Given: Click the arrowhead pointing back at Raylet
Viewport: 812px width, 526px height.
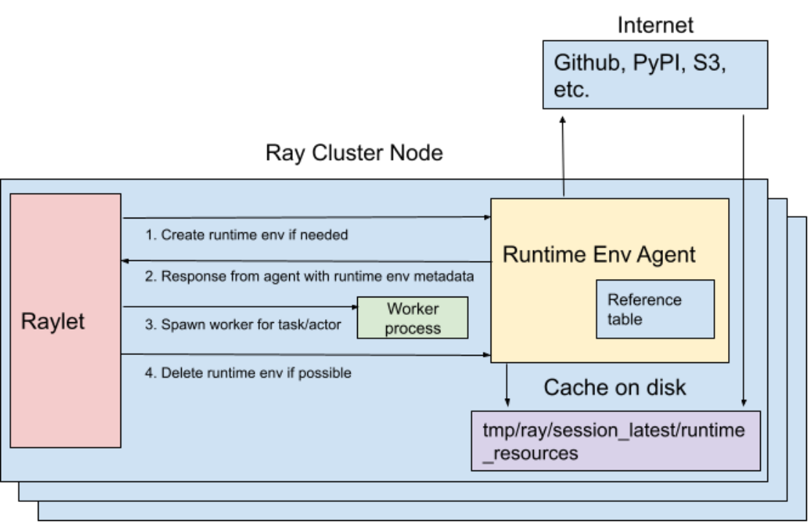Looking at the screenshot, I should (x=126, y=260).
